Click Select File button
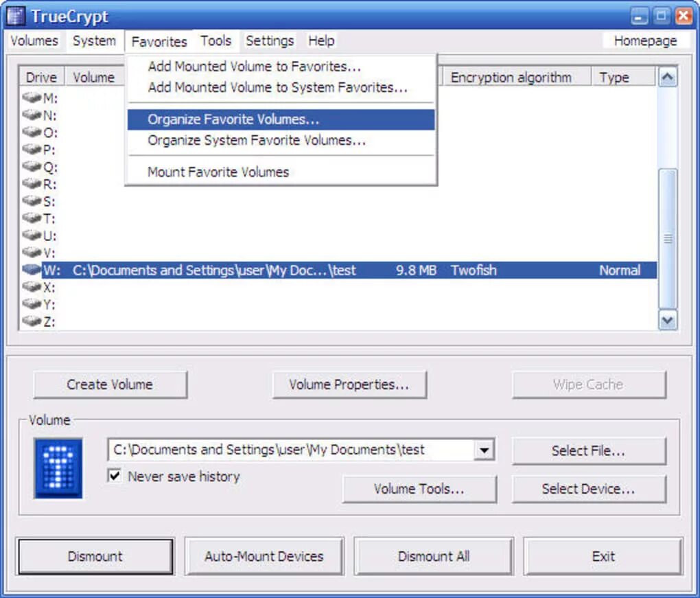 (x=589, y=450)
